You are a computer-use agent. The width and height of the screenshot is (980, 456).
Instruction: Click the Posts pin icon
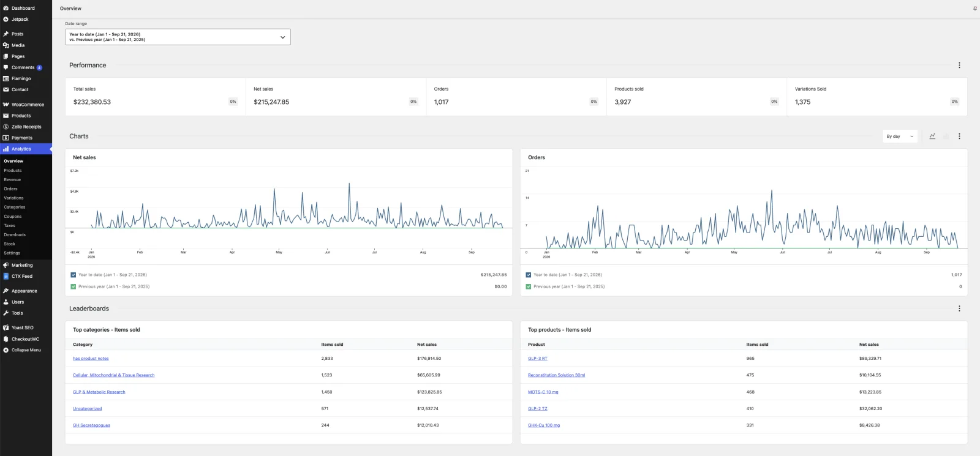pos(6,34)
